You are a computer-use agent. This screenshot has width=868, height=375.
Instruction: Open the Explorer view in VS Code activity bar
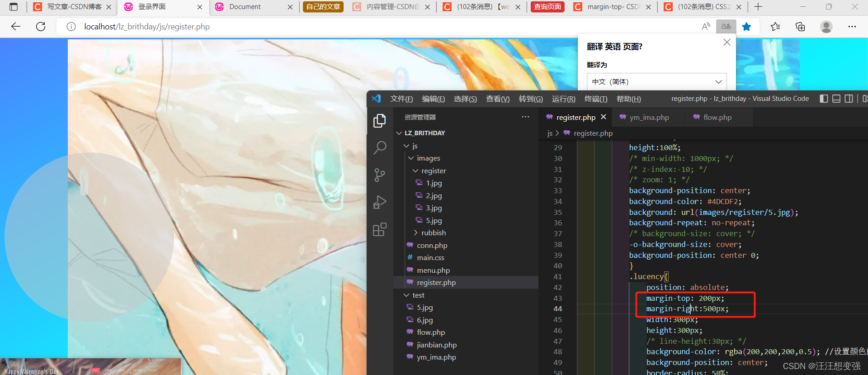tap(380, 121)
